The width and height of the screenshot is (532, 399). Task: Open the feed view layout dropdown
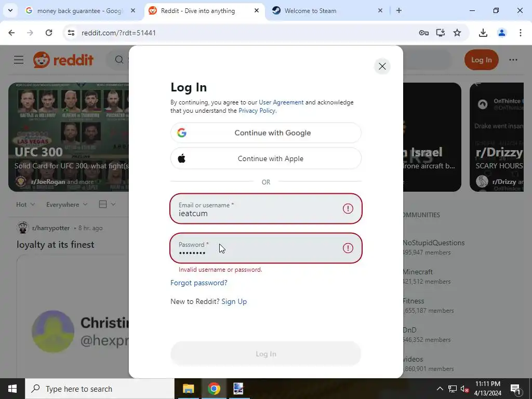(x=107, y=204)
